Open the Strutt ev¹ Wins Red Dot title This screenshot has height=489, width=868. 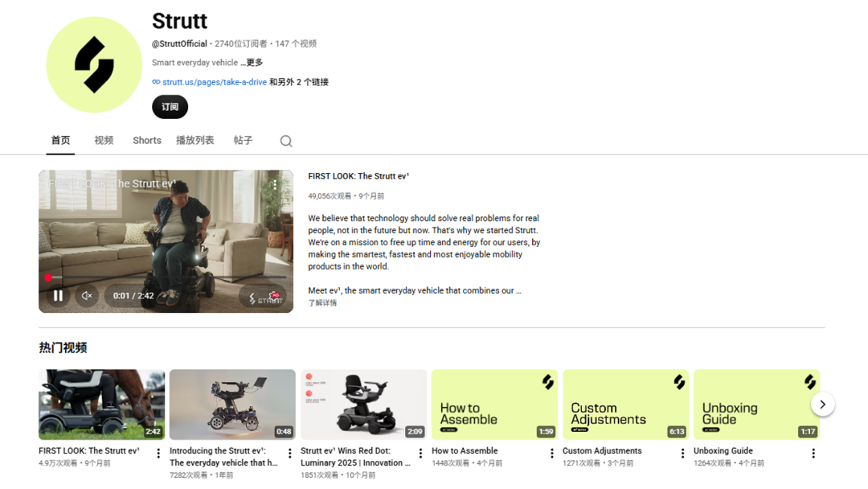(355, 457)
